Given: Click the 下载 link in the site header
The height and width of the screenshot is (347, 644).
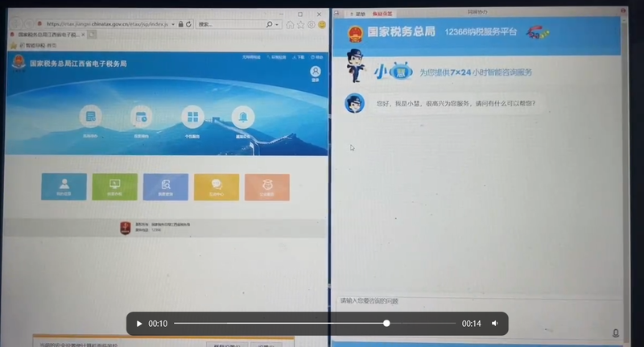Looking at the screenshot, I should pos(299,57).
